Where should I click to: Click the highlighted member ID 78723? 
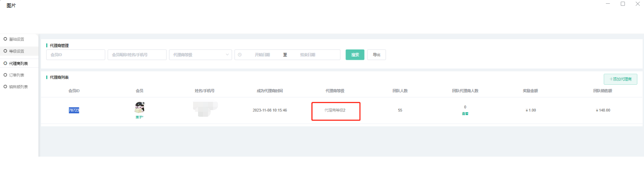[x=74, y=110]
